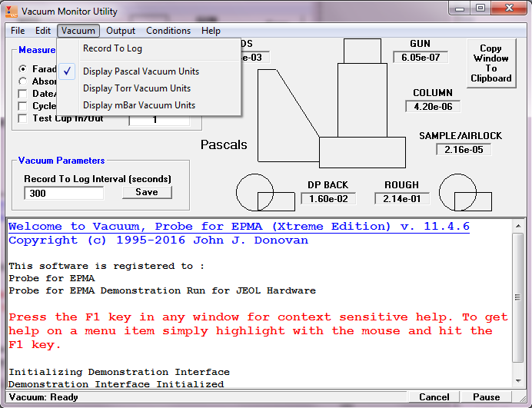
Task: Open the Conditions menu
Action: pyautogui.click(x=168, y=31)
